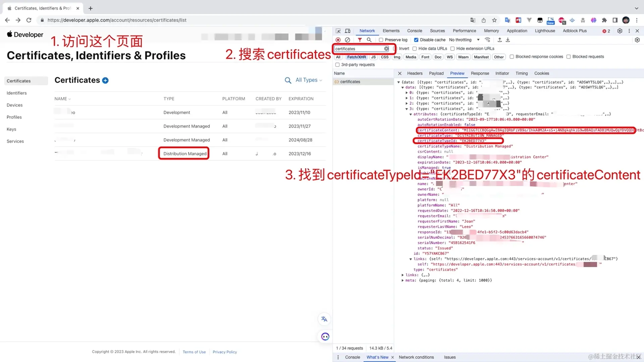The image size is (644, 362).
Task: Click the browser address bar URL
Action: [x=117, y=20]
